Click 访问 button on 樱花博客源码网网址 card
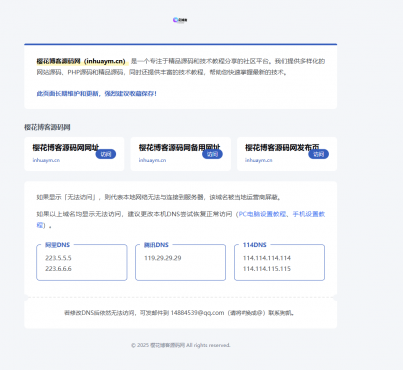This screenshot has width=403, height=370. (106, 154)
